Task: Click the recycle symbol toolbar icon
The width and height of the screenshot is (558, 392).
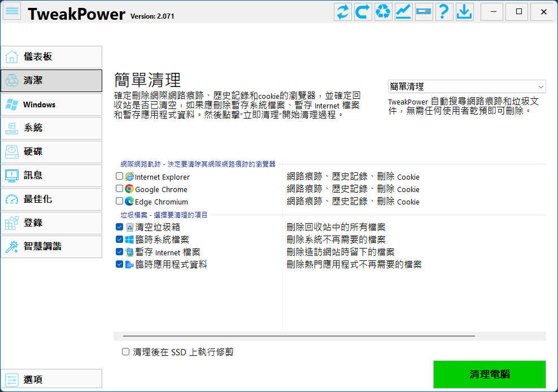Action: pos(383,12)
